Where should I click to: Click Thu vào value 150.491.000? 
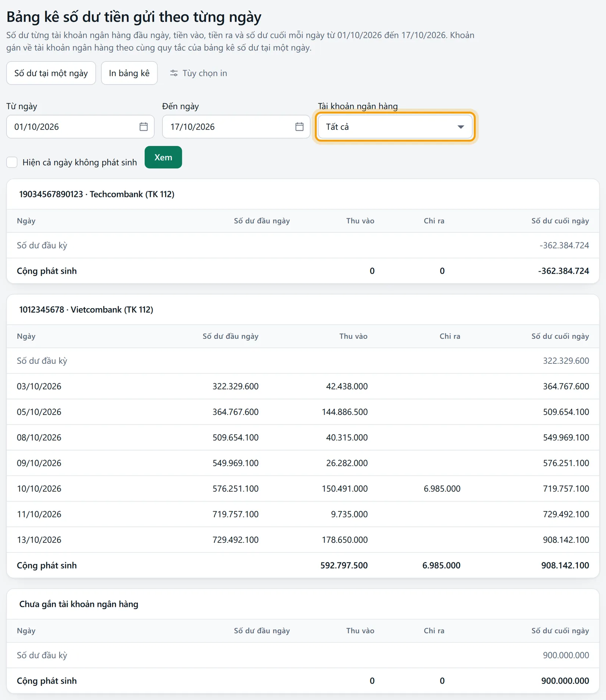(x=345, y=489)
